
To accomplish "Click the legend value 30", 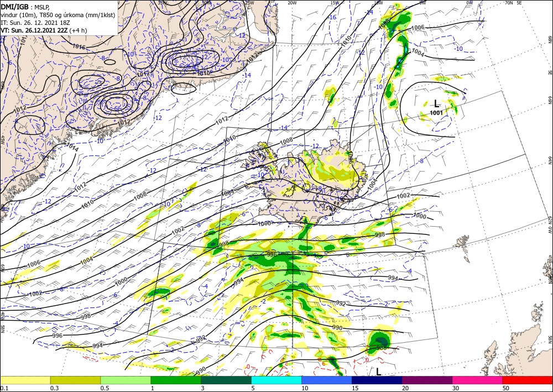I will tap(456, 388).
